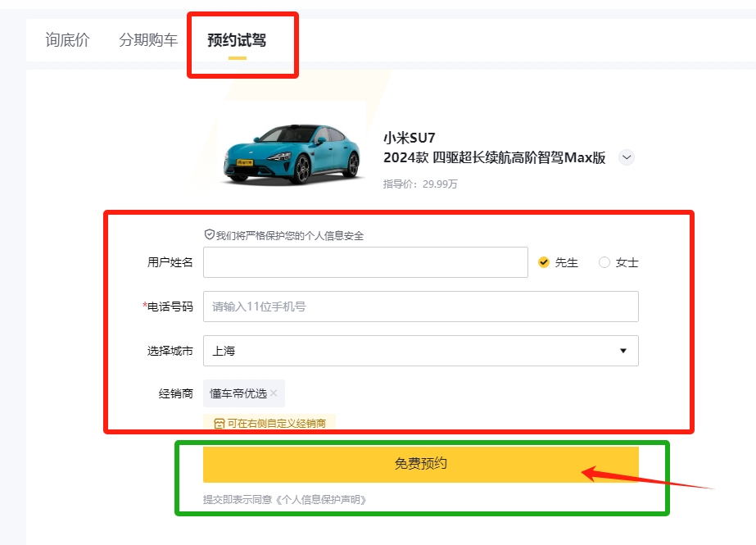Expand the car model version chevron
This screenshot has height=545, width=756.
pyautogui.click(x=627, y=157)
